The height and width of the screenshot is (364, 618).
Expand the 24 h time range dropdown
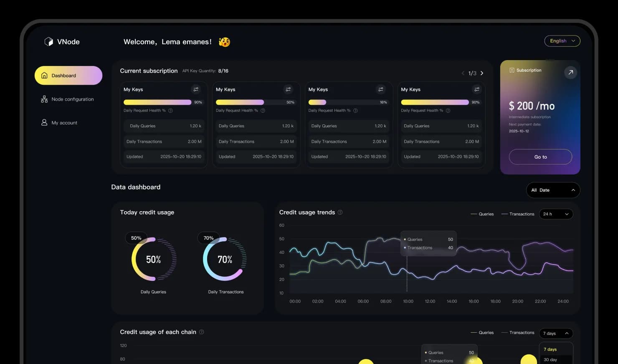(556, 214)
